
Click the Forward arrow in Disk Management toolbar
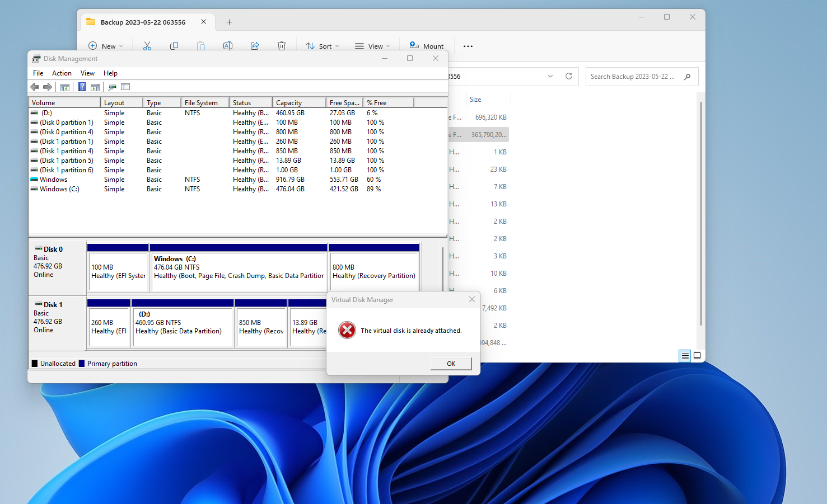[x=48, y=87]
